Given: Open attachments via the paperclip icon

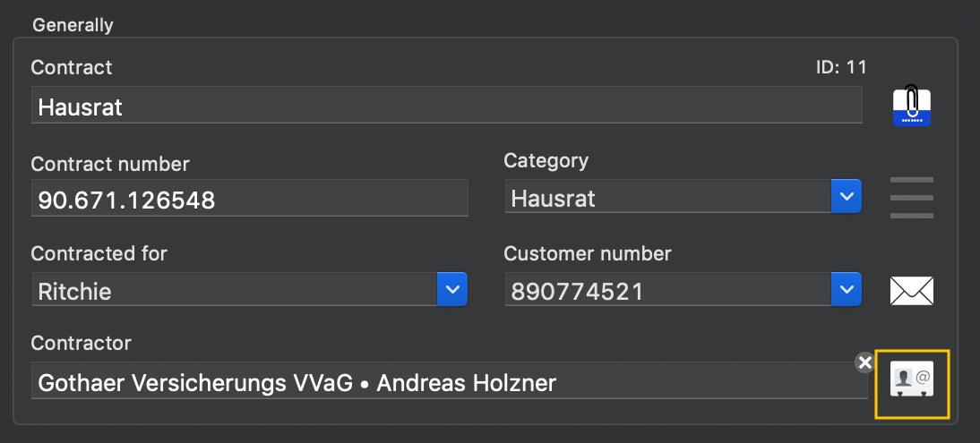Looking at the screenshot, I should tap(912, 105).
